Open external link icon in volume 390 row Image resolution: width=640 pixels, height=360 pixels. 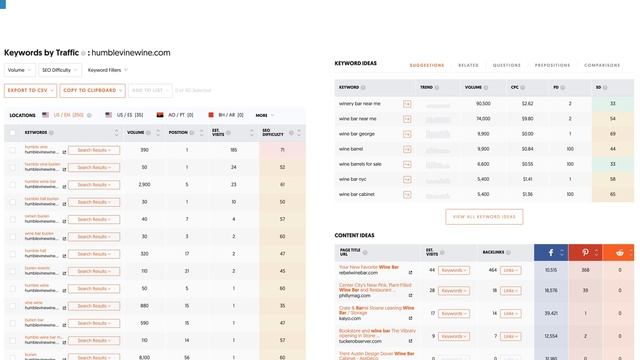pos(64,152)
